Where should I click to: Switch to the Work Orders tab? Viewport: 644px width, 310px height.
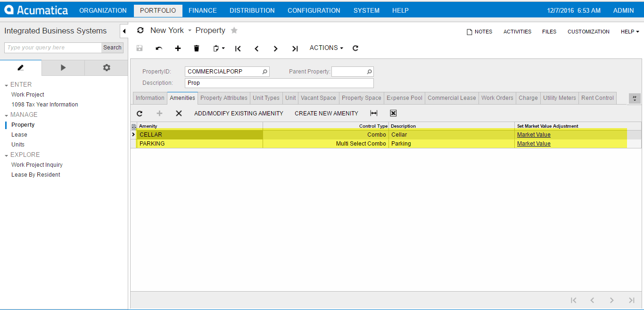coord(497,98)
